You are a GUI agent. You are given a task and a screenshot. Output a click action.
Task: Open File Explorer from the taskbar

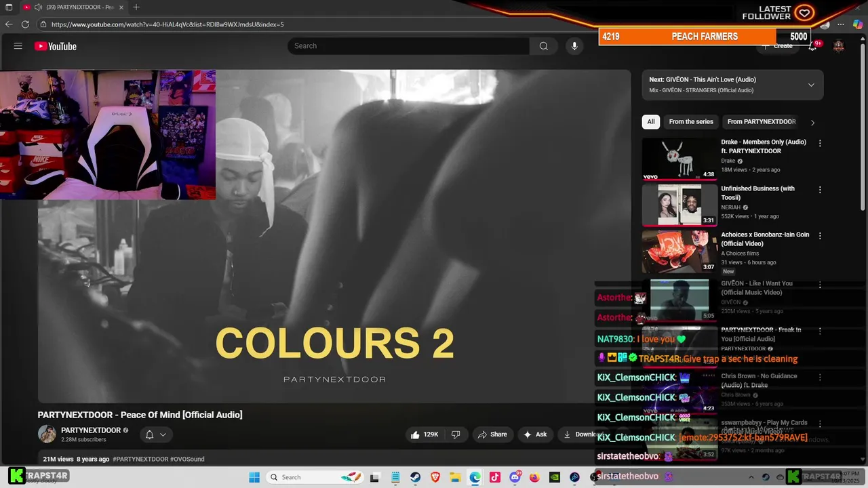tap(455, 477)
